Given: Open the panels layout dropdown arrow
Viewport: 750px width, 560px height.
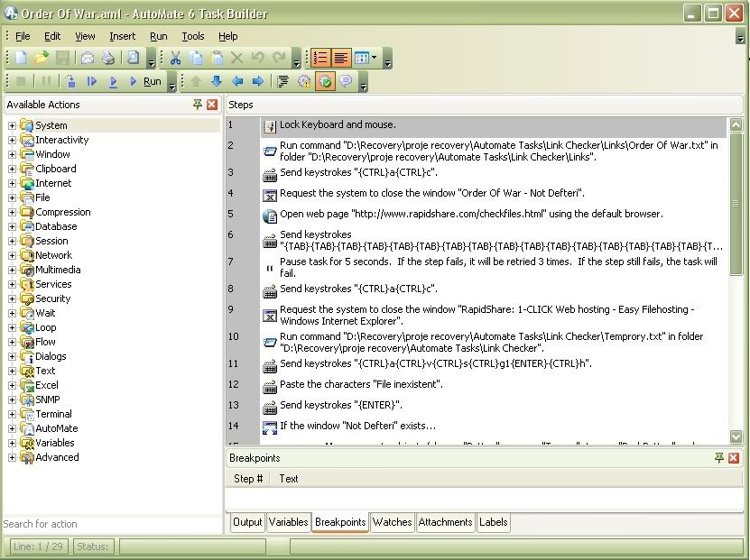Looking at the screenshot, I should click(374, 58).
